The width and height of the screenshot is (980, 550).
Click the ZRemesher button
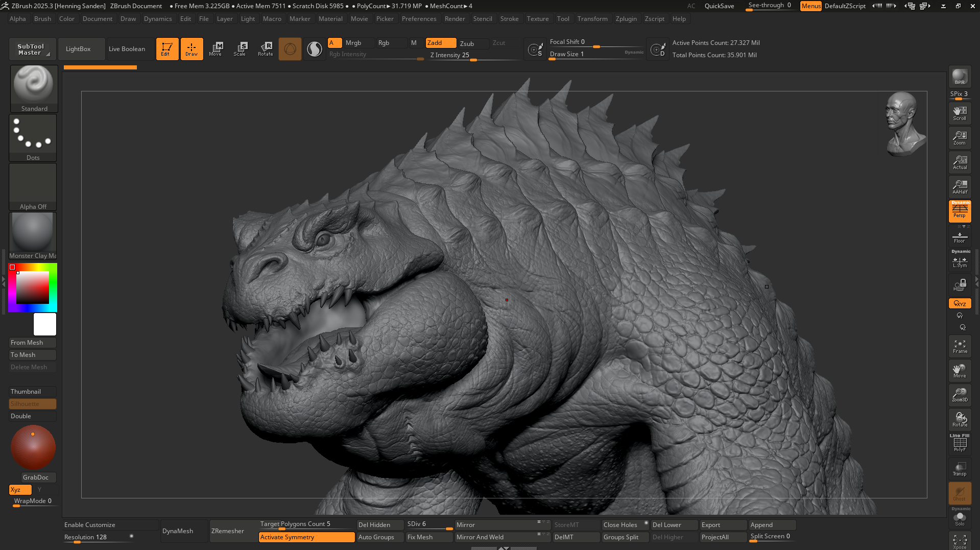[233, 531]
